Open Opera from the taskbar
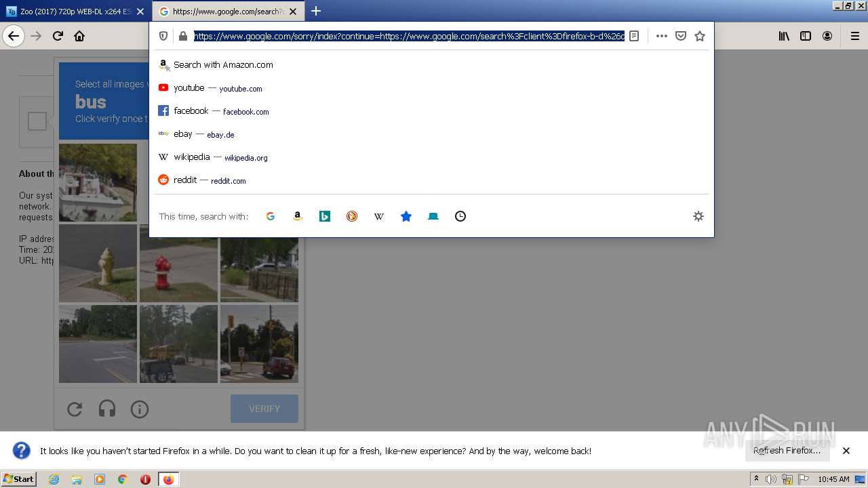The image size is (868, 488). (145, 479)
